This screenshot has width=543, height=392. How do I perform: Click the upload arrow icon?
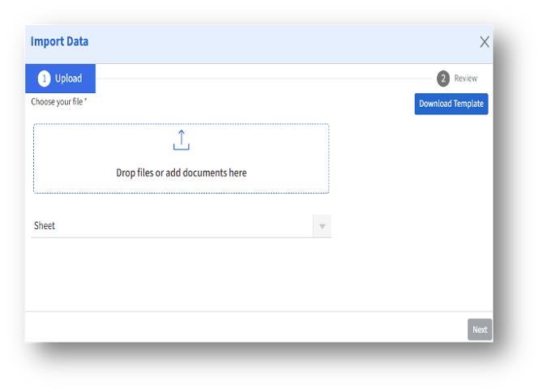(x=181, y=140)
